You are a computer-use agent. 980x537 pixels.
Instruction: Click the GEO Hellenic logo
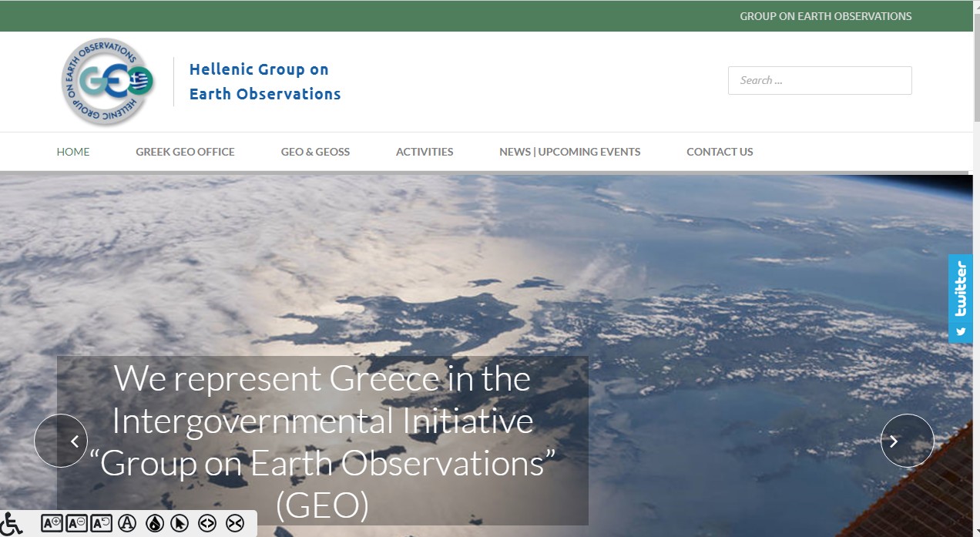(x=108, y=82)
